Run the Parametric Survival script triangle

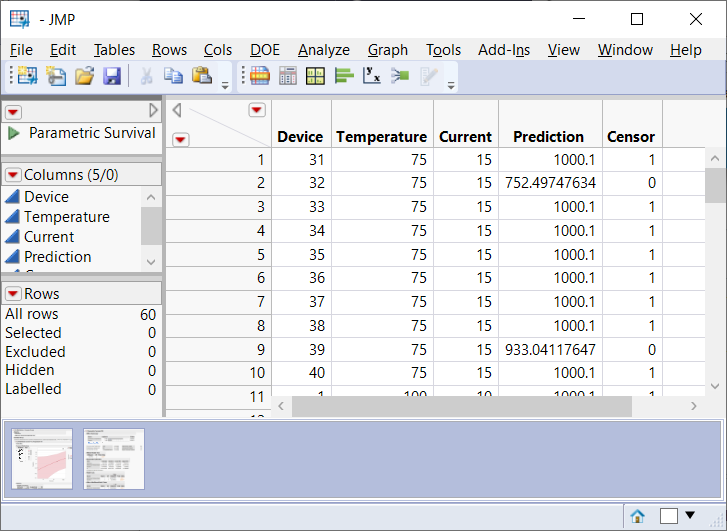14,133
